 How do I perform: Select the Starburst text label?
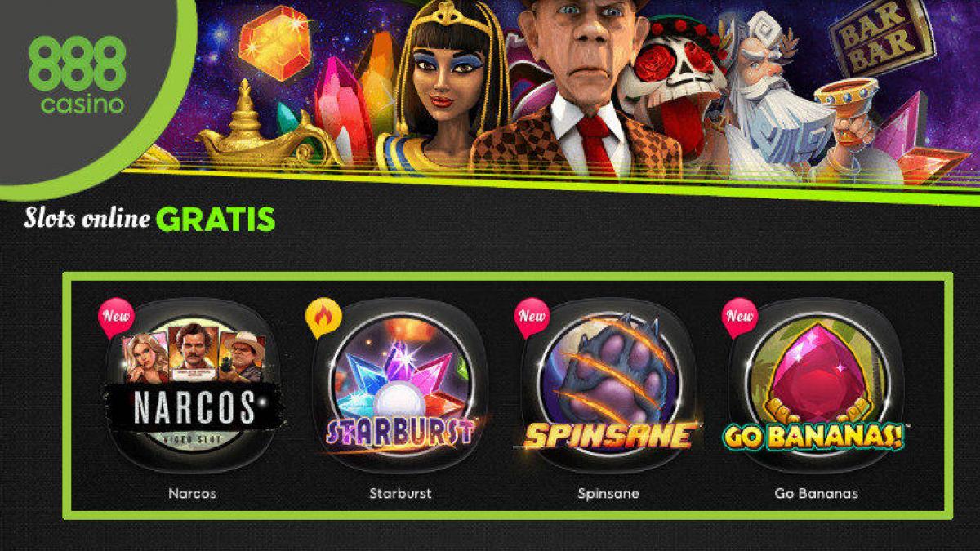coord(400,494)
